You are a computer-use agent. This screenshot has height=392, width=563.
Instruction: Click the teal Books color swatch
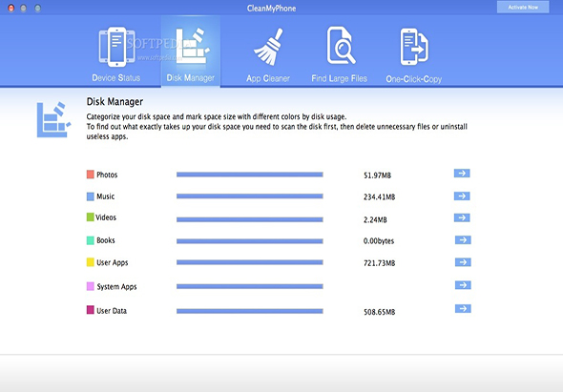[x=90, y=240]
